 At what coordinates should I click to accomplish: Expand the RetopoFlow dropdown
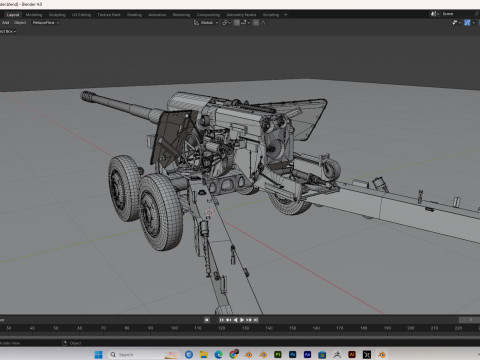point(46,23)
